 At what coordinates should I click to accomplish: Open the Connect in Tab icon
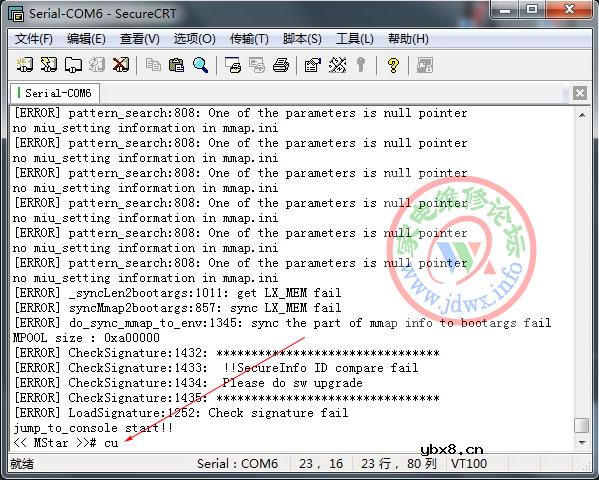(73, 65)
